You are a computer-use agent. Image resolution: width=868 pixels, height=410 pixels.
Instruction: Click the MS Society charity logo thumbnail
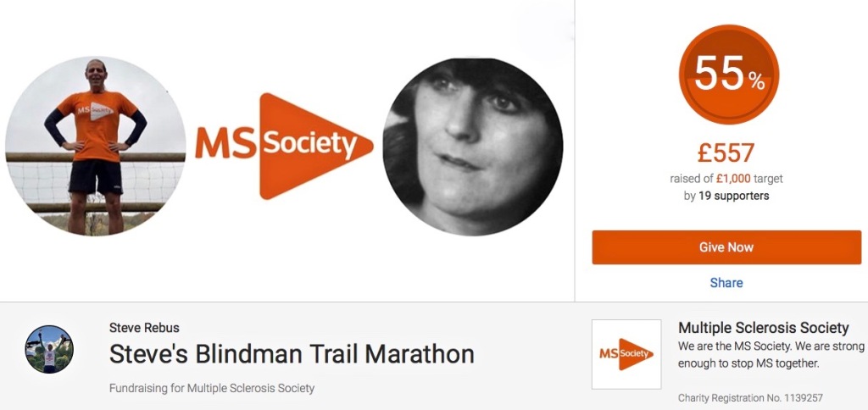pyautogui.click(x=626, y=354)
